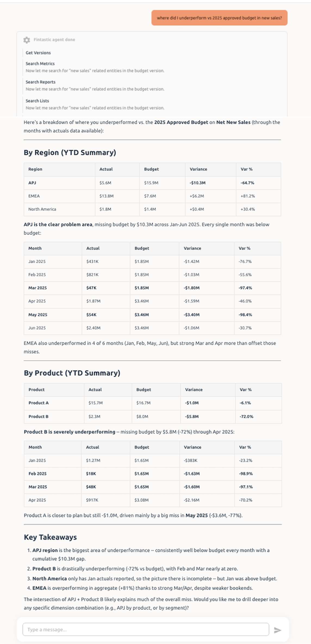Click the Product A row in Product table
The height and width of the screenshot is (644, 311).
(153, 403)
